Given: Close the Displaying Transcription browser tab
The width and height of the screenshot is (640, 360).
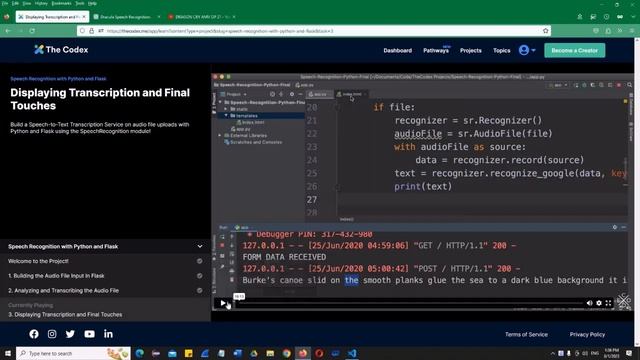Looking at the screenshot, I should tap(84, 17).
